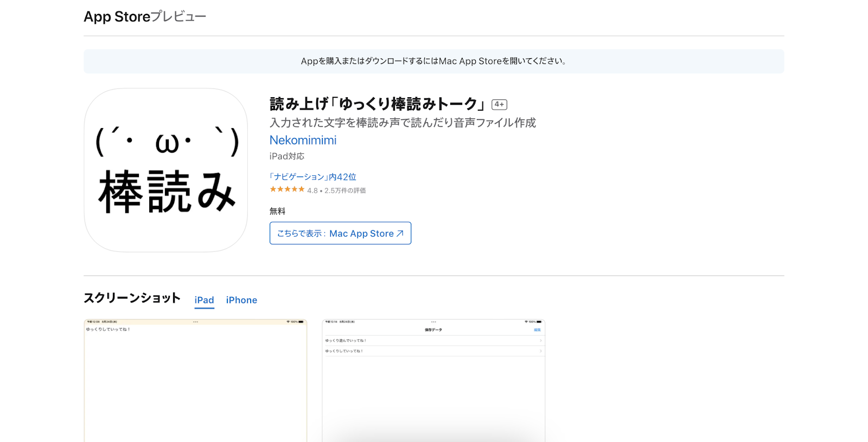Screen dimensions: 868x442
Task: Click the 4+ age rating badge
Action: pyautogui.click(x=499, y=104)
